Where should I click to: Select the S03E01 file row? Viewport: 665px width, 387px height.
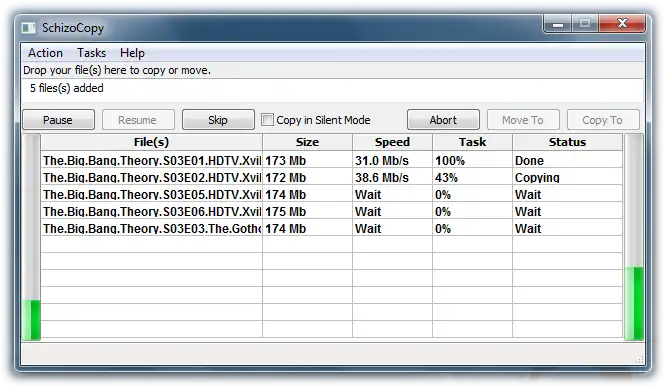pos(332,160)
